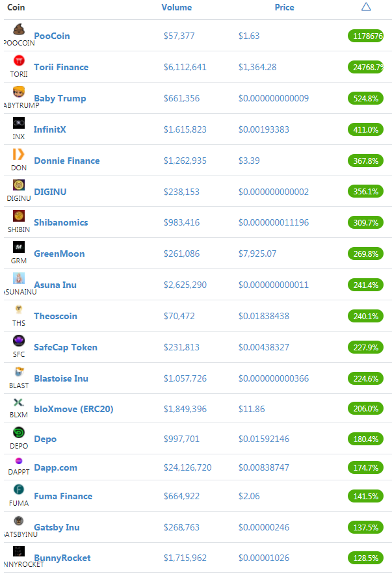Sort by the triangle change column header
Viewport: 392px width, 574px height.
(366, 7)
